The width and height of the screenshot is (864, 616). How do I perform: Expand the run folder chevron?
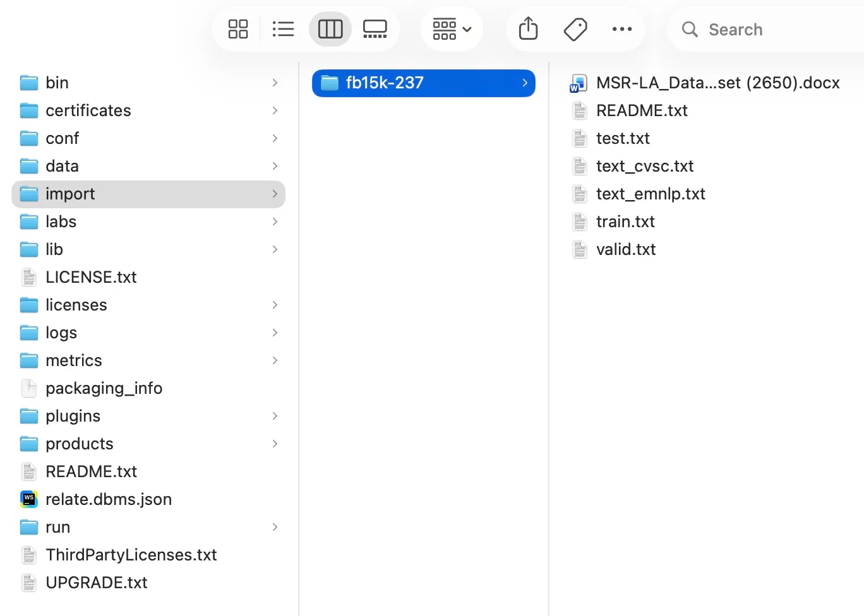point(275,527)
